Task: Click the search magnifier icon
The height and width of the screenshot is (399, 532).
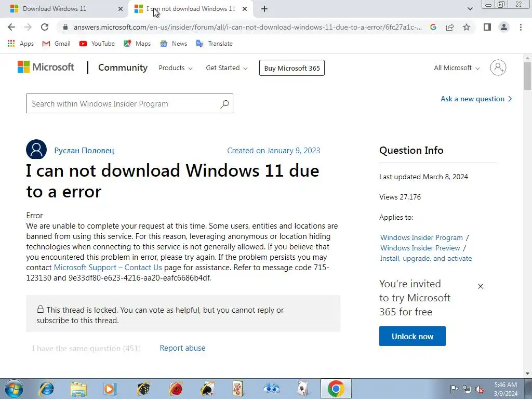Action: pyautogui.click(x=224, y=104)
